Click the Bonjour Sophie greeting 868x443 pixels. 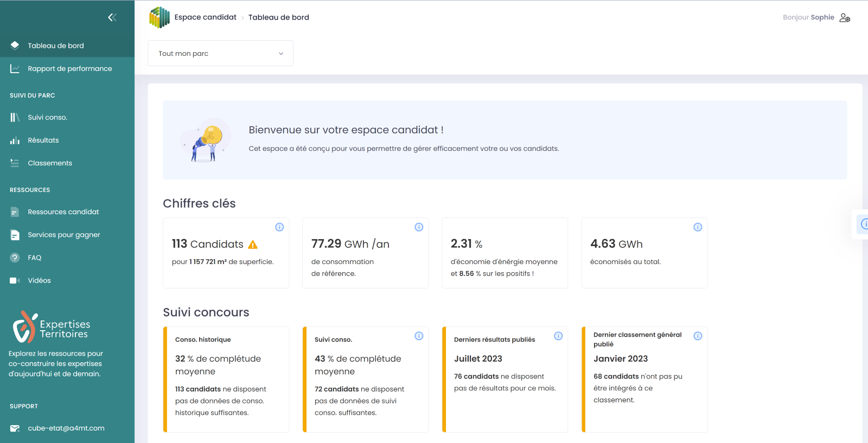808,17
